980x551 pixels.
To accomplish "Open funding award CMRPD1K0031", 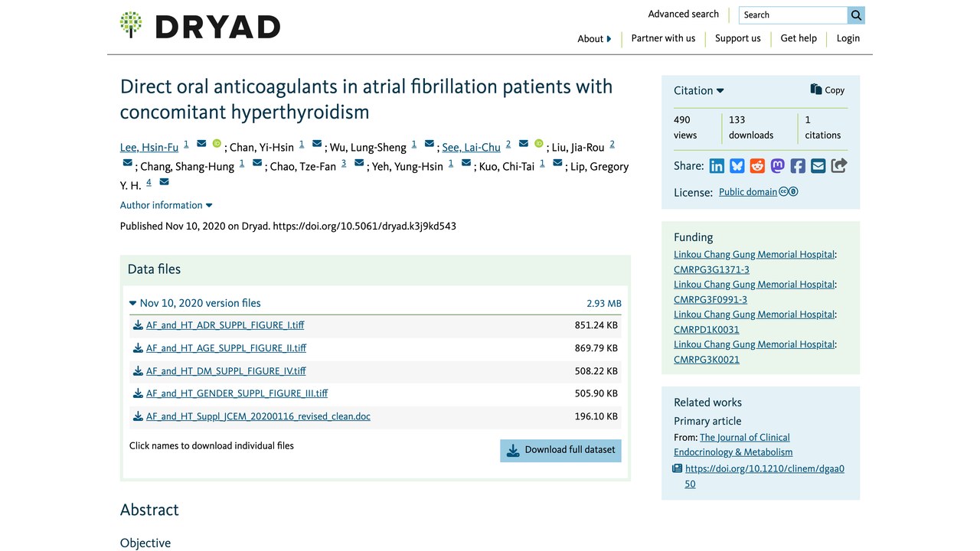I will pyautogui.click(x=707, y=330).
